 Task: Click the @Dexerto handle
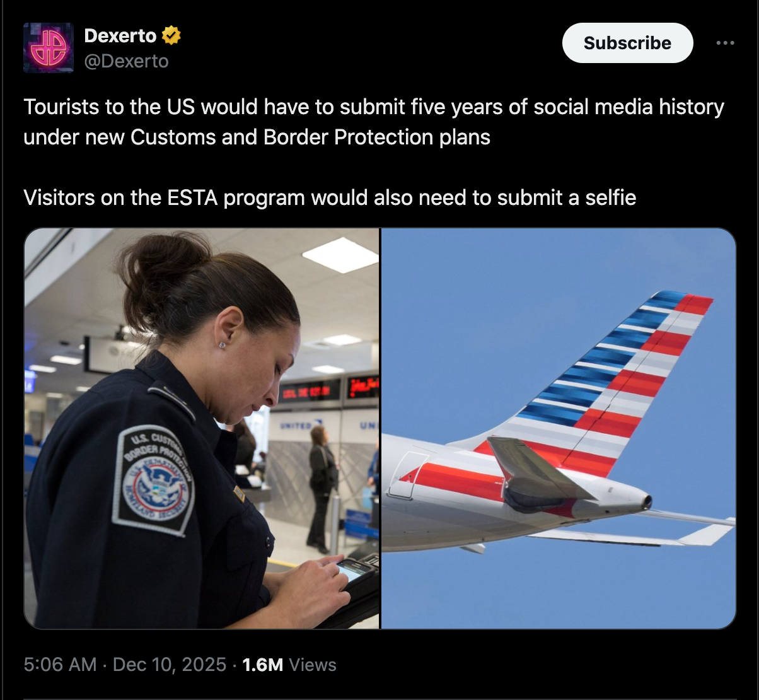(x=126, y=61)
